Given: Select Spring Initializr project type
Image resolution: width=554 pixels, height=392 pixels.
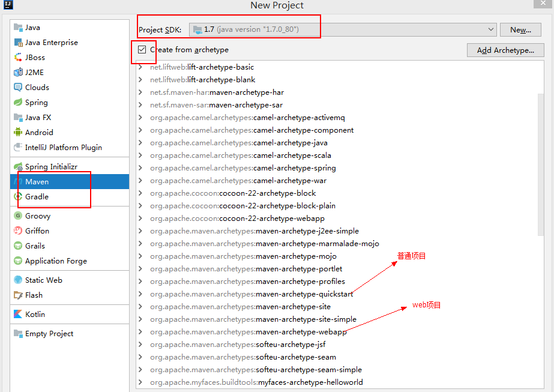Looking at the screenshot, I should click(x=70, y=166).
